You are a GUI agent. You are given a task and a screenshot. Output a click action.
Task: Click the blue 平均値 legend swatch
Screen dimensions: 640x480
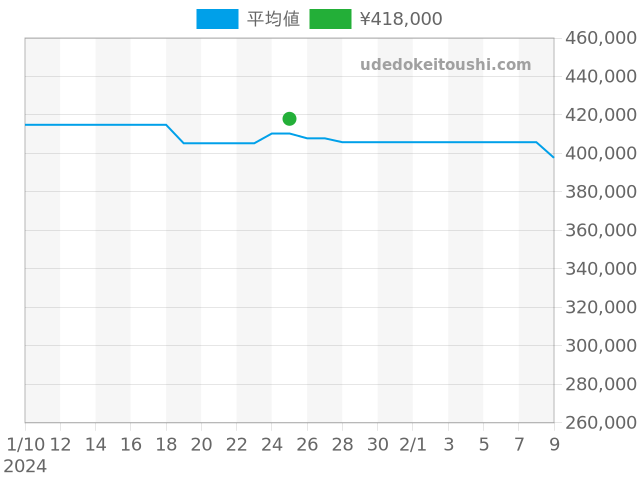[x=217, y=19]
